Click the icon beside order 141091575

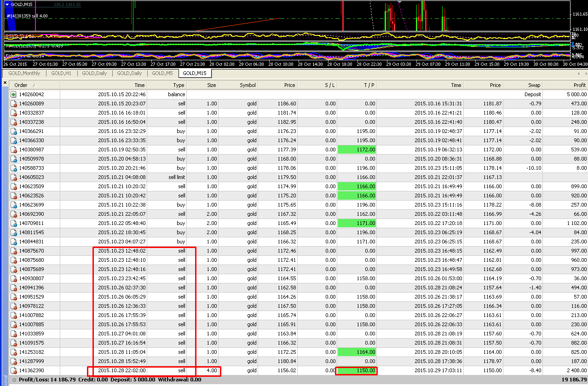[13, 343]
